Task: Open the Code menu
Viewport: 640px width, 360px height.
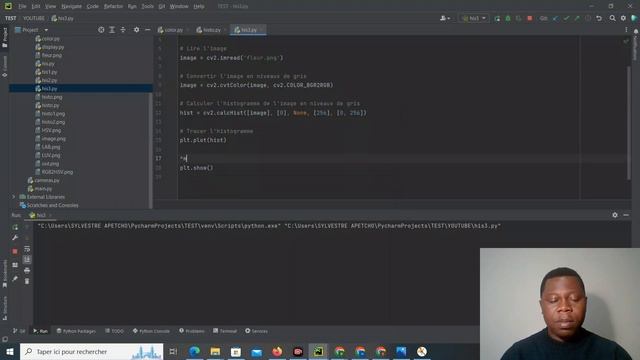Action: click(93, 7)
